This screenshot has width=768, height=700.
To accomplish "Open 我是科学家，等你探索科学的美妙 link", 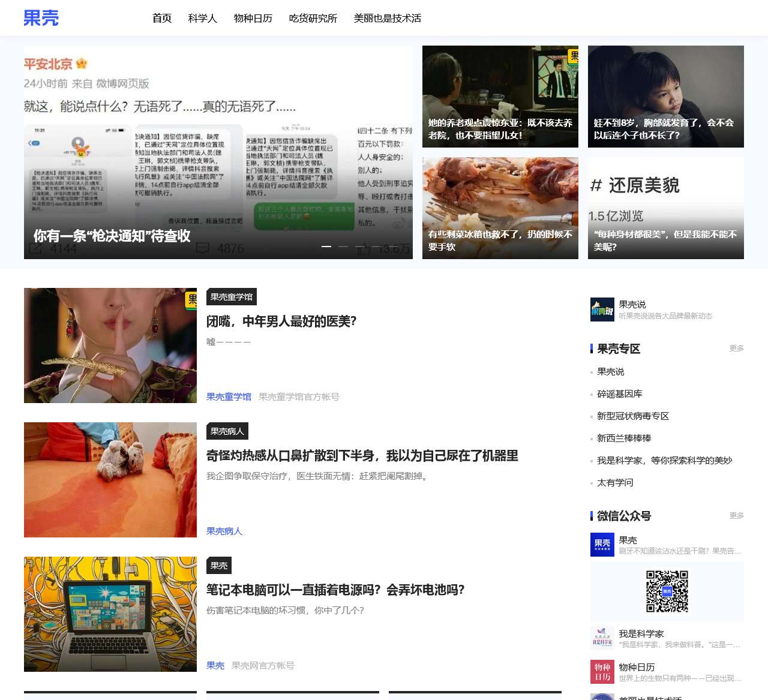I will (x=665, y=460).
